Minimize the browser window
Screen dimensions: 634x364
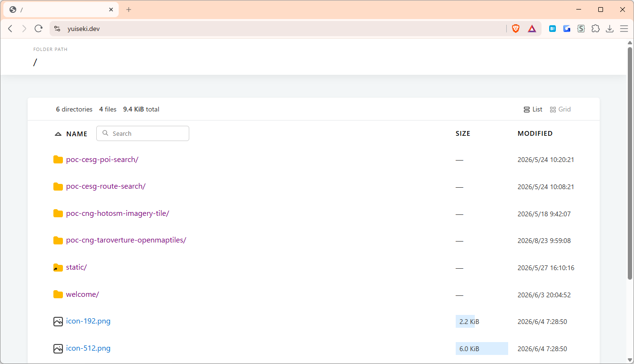click(579, 10)
